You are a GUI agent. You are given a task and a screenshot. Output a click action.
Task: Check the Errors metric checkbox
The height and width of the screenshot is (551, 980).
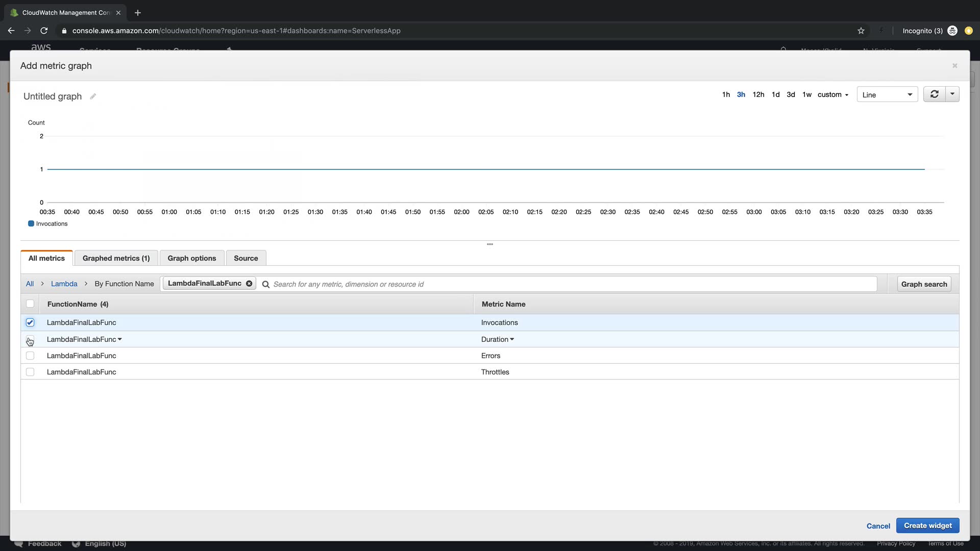click(x=30, y=356)
